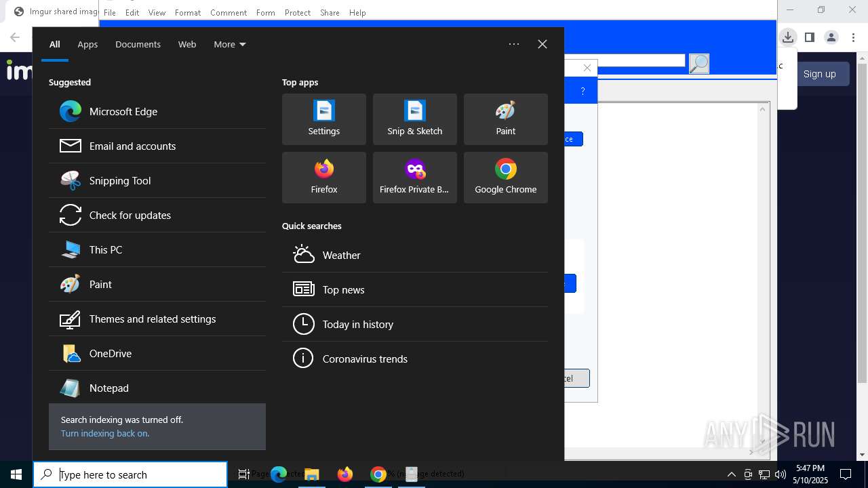This screenshot has height=488, width=868.
Task: Open Chrome three-dot menu
Action: (853, 37)
